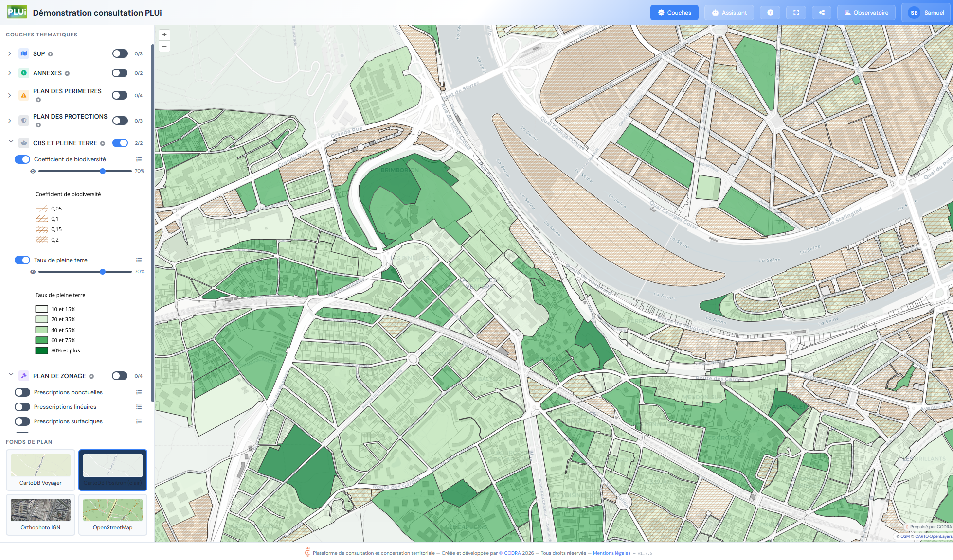Open the Observatoire tab

(866, 13)
